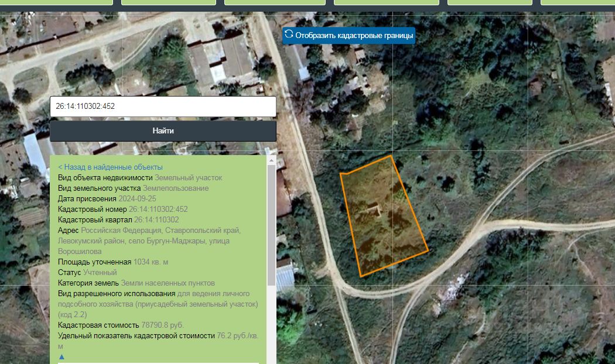Focus the cadastral number search field
The width and height of the screenshot is (615, 364).
163,106
